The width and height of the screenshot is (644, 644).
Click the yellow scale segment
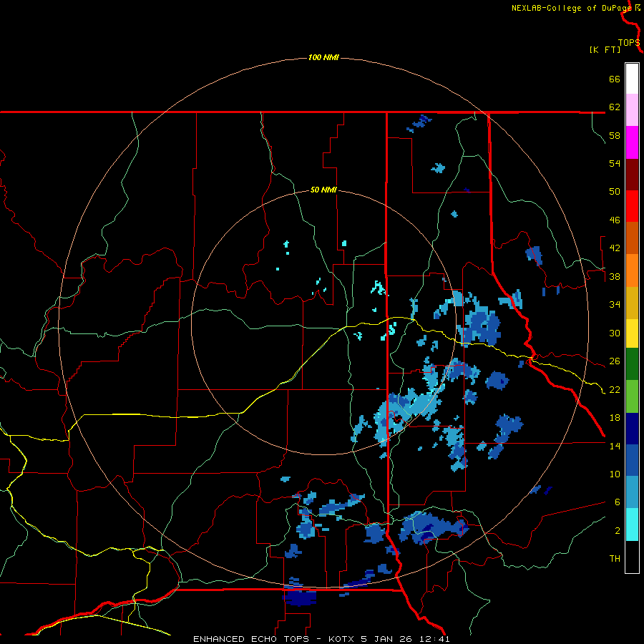click(x=632, y=333)
